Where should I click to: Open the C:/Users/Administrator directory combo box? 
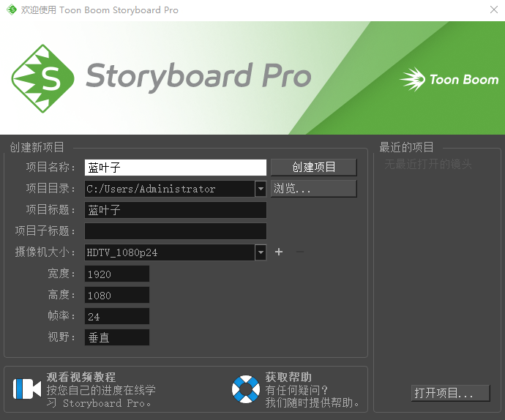click(x=175, y=189)
